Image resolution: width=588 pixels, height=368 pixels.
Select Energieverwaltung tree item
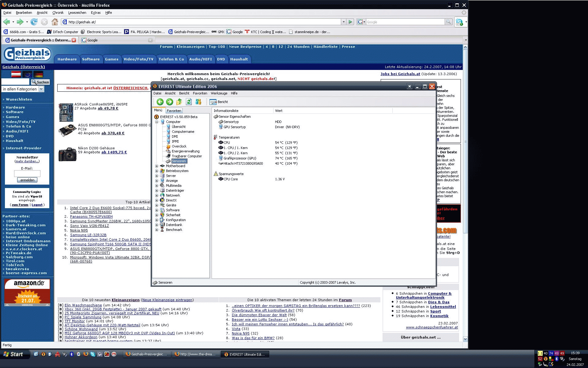185,151
